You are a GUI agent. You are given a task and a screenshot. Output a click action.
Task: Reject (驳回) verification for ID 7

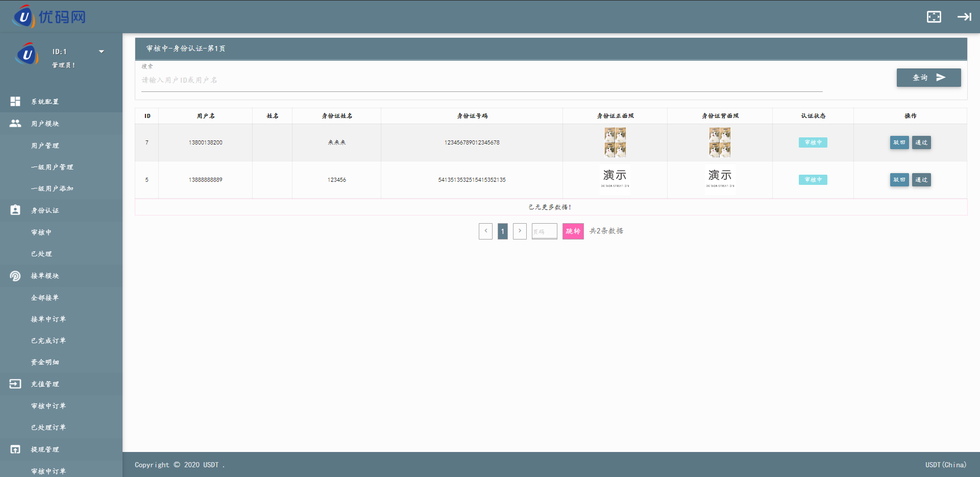coord(899,142)
